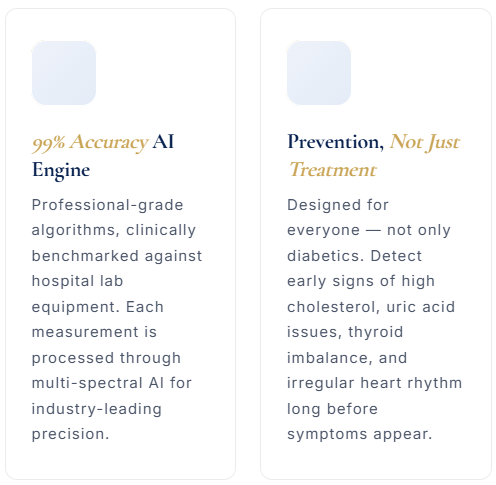Click the 'Professional-grade' paragraph line
Screen dimensions: 496x485
107,205
